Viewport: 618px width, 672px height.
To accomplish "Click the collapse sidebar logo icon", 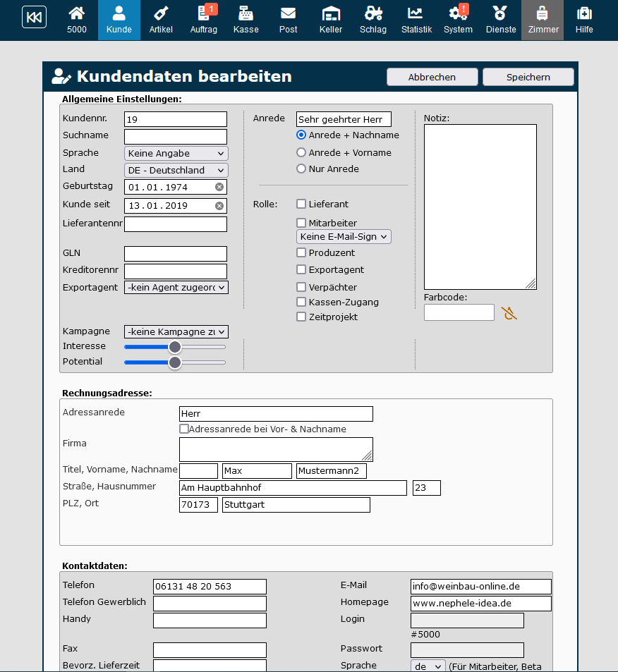I will pos(34,17).
